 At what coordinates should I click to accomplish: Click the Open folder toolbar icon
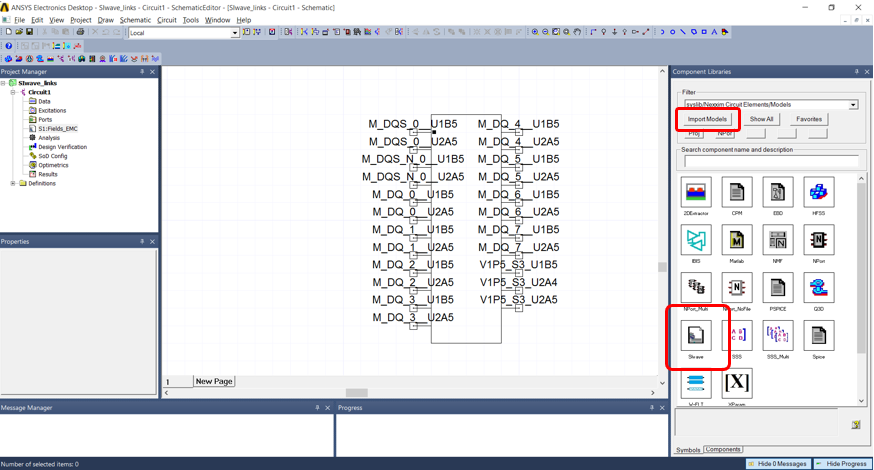[x=19, y=32]
